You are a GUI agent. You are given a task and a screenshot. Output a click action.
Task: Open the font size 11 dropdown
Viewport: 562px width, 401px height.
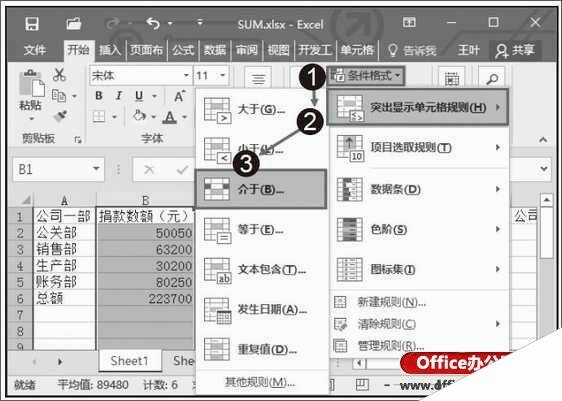point(222,75)
